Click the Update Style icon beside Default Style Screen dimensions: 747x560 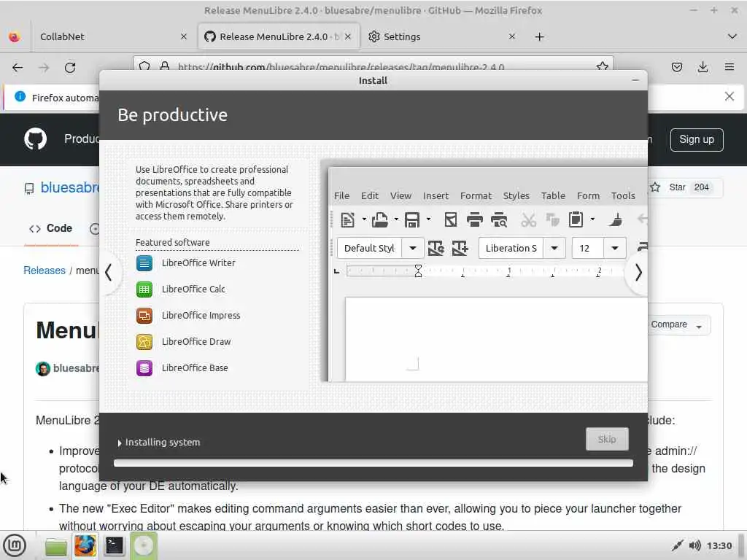coord(436,248)
